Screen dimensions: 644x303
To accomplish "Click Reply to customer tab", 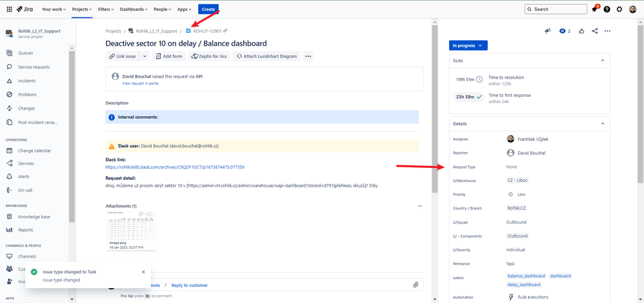I will pyautogui.click(x=189, y=285).
